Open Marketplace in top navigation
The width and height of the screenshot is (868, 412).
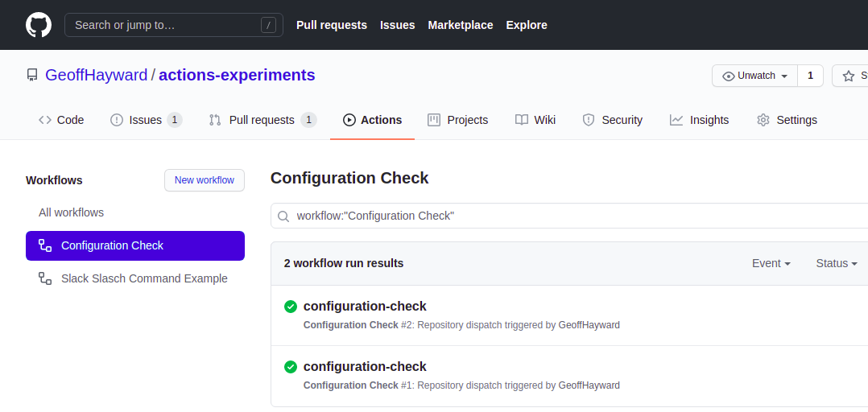click(461, 25)
